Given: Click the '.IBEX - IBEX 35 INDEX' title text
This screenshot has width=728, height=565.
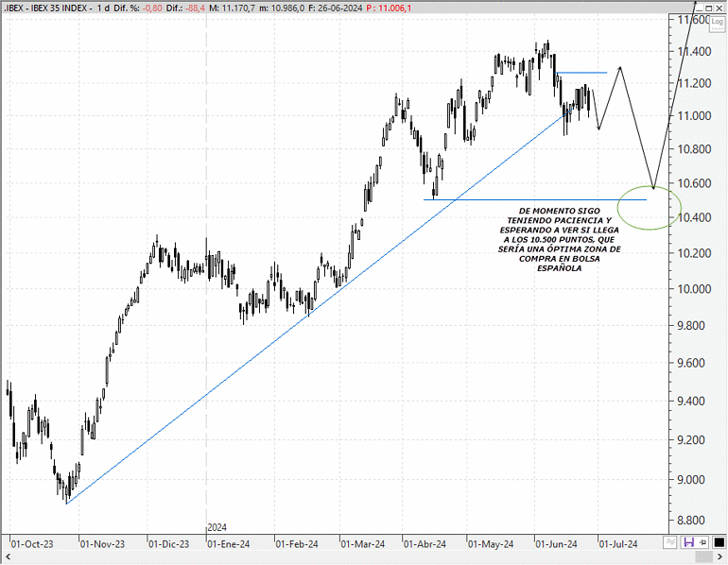Looking at the screenshot, I should click(47, 8).
